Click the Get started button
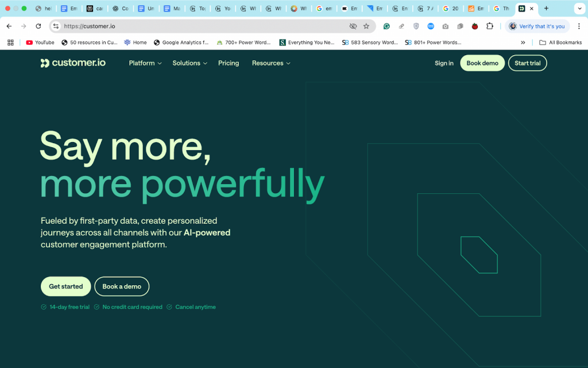The width and height of the screenshot is (588, 368). tap(65, 286)
